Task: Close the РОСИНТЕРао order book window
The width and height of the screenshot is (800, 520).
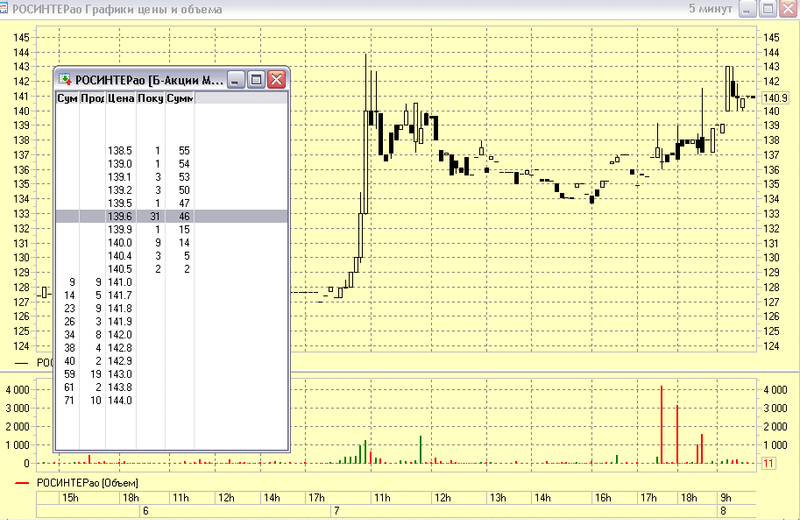Action: click(275, 80)
